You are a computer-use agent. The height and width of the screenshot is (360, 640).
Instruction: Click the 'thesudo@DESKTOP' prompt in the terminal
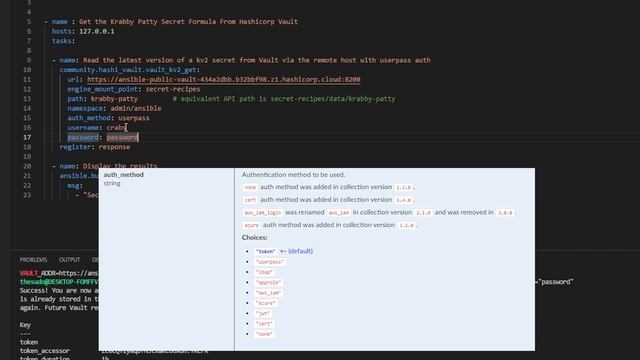click(x=59, y=282)
